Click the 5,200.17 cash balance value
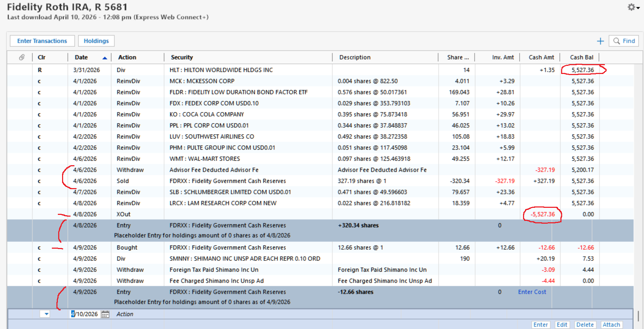 pos(583,170)
